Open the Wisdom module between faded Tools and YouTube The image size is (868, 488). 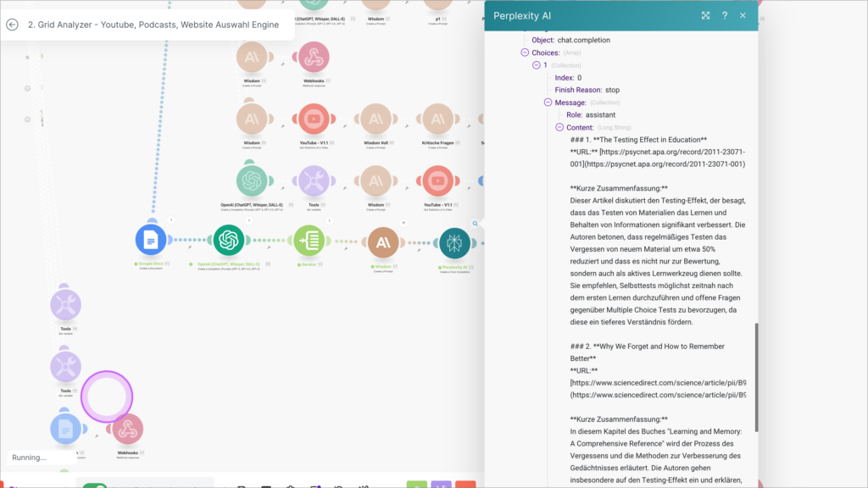(376, 181)
